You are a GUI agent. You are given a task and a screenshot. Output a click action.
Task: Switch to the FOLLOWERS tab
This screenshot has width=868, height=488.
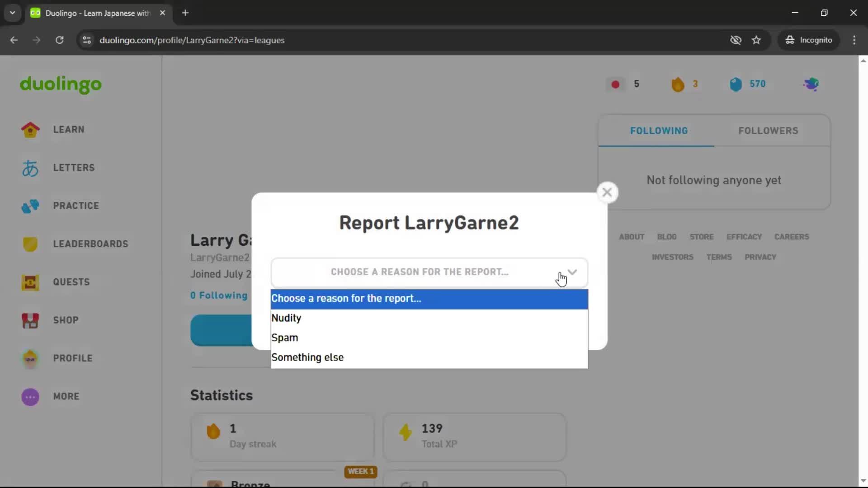pos(768,131)
